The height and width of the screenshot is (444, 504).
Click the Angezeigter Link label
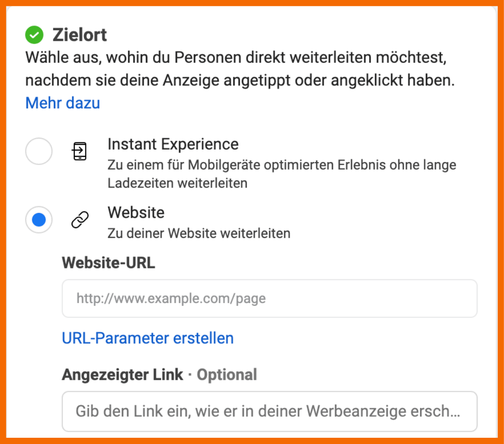coord(121,374)
